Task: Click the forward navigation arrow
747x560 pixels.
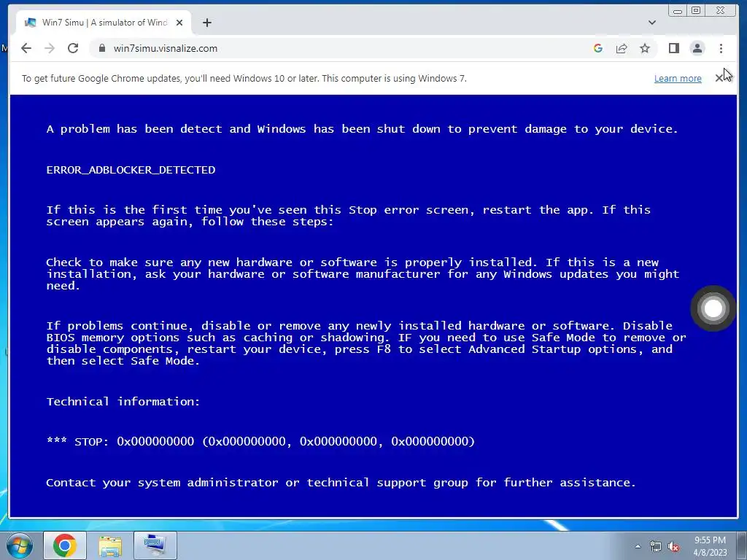Action: coord(50,48)
